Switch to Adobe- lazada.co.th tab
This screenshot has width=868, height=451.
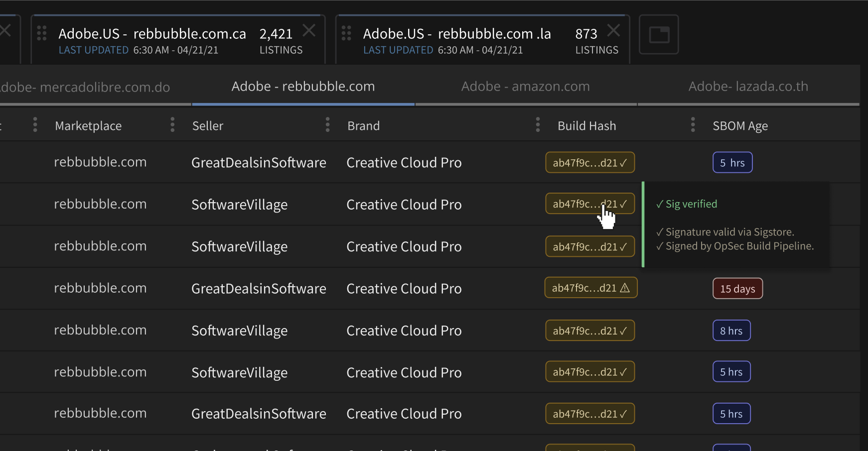(748, 87)
